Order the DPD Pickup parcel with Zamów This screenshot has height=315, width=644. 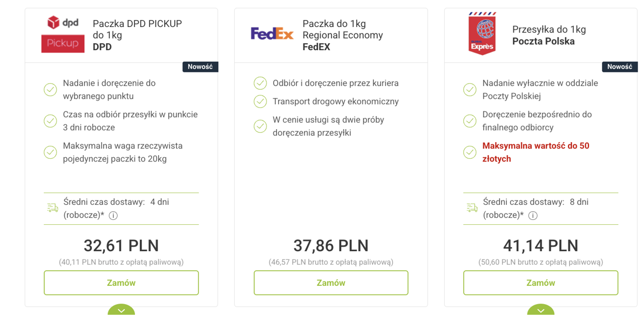[x=121, y=283]
